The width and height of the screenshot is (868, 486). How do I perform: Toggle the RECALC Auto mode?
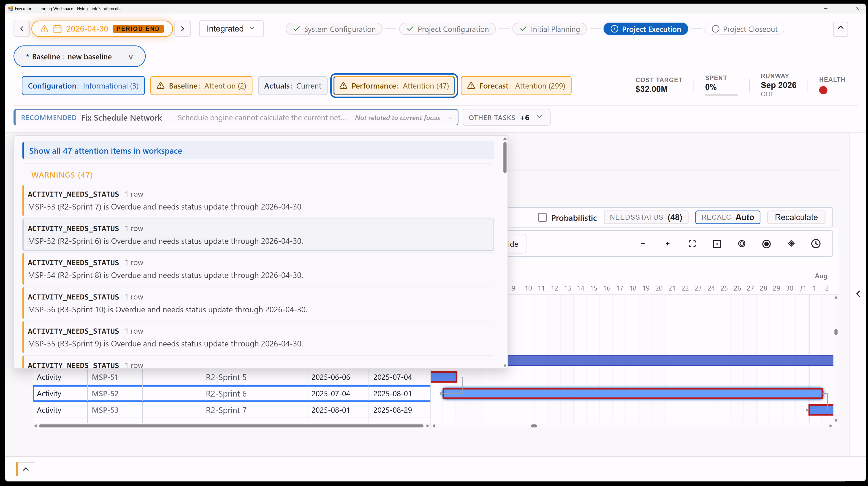click(x=727, y=217)
